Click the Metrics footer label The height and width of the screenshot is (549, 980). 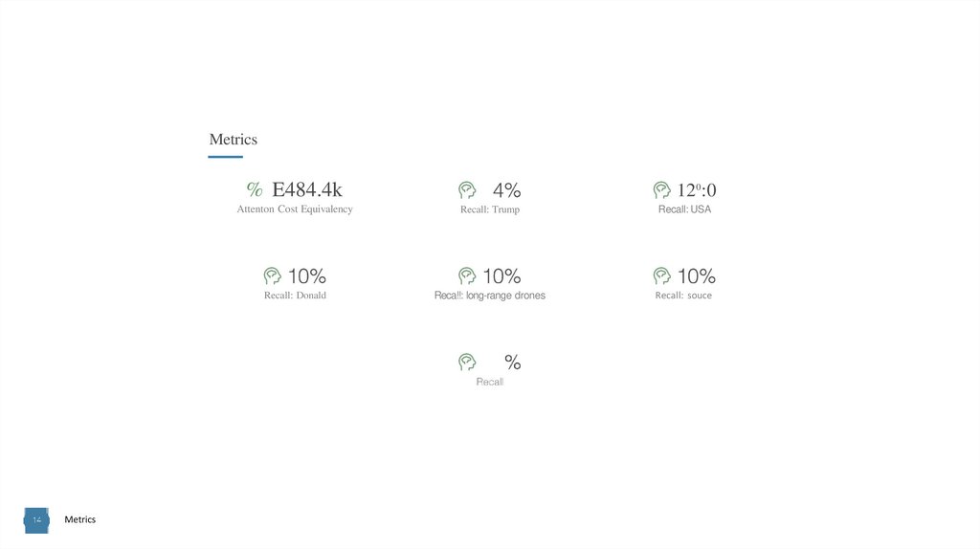(x=80, y=519)
